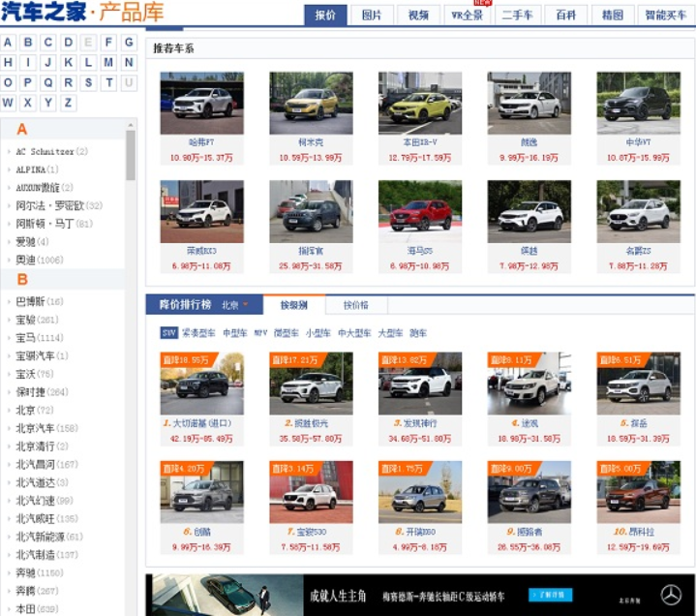Select letter T in the alphabet index
The height and width of the screenshot is (616, 696).
(x=108, y=82)
